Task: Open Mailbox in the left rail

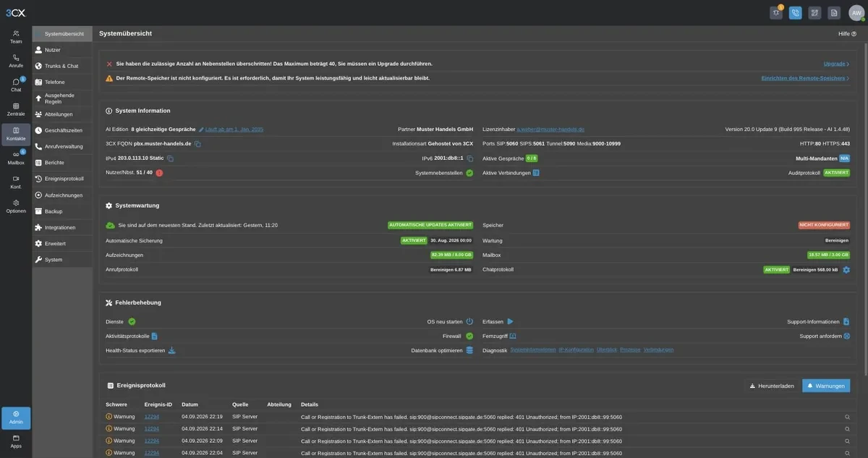Action: coord(16,158)
